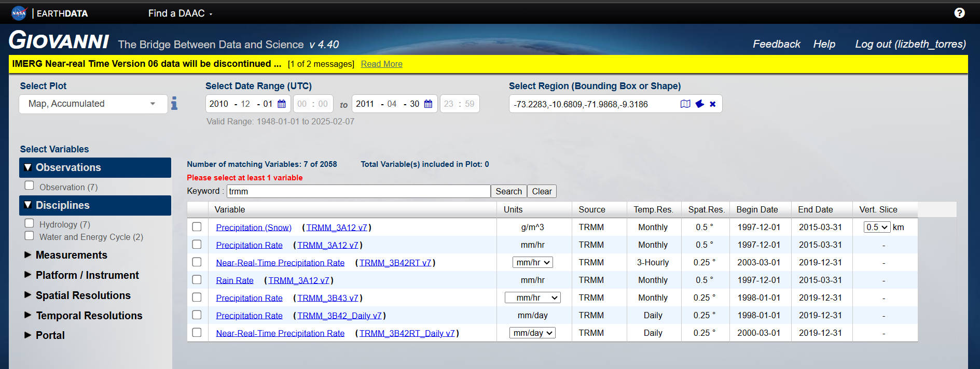This screenshot has width=980, height=369.
Task: Click the Keyword search input field
Action: click(358, 191)
